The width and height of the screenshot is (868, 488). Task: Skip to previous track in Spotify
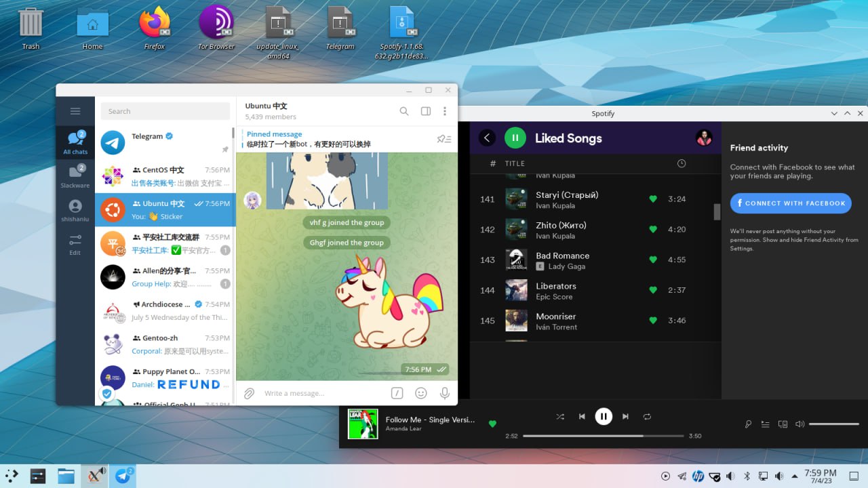582,417
